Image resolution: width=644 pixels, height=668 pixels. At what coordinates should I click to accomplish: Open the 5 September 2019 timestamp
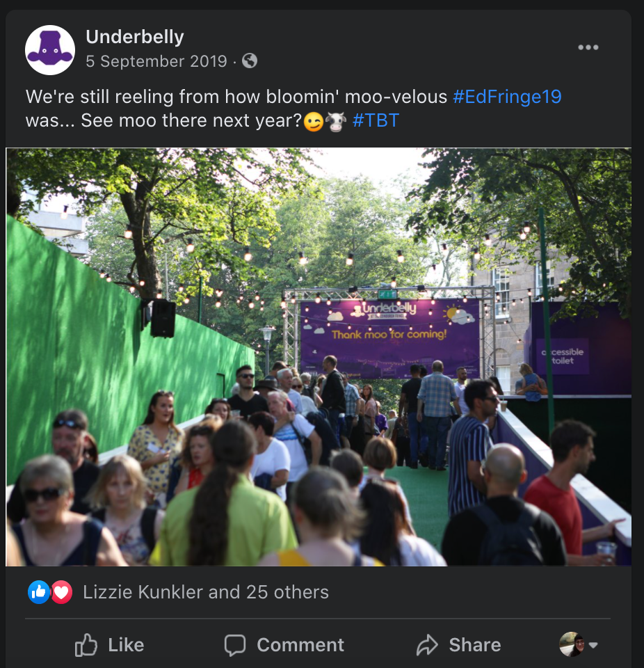click(x=156, y=61)
